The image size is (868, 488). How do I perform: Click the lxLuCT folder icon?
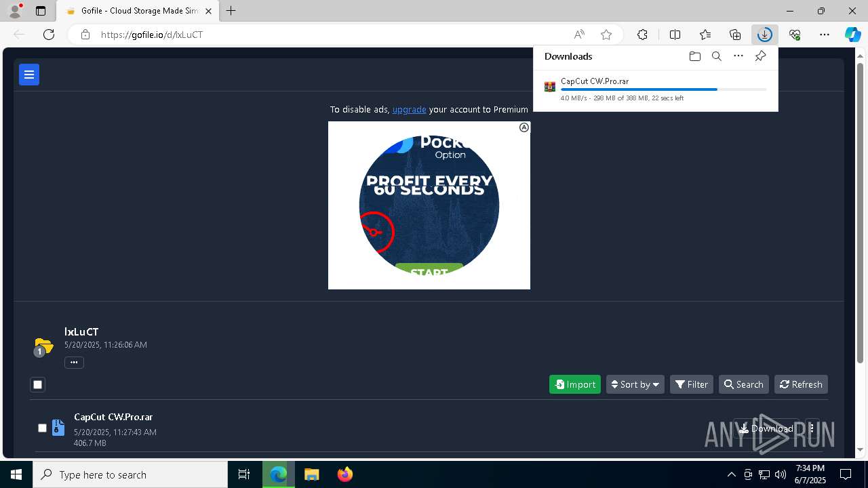click(x=43, y=346)
